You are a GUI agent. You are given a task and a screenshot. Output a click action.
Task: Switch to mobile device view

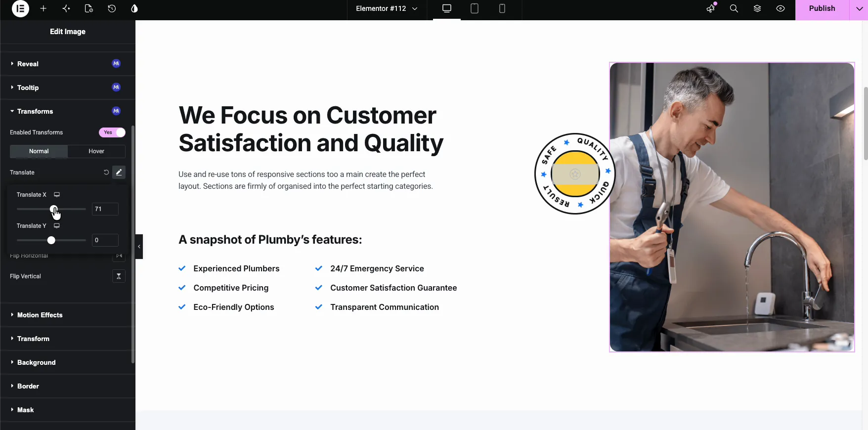502,8
